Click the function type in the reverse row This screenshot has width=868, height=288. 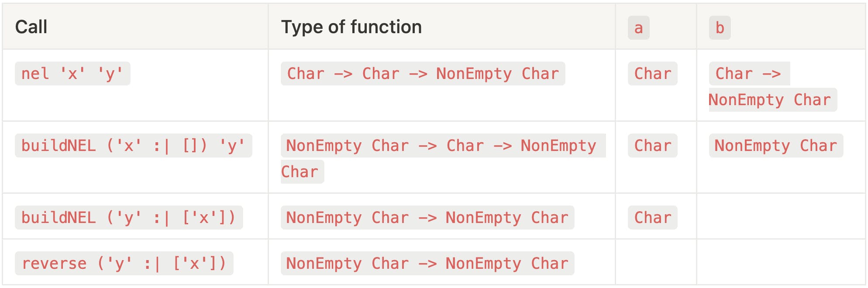pos(427,263)
